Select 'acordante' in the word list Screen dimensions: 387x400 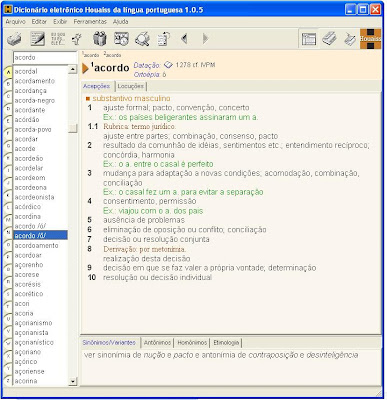click(30, 110)
